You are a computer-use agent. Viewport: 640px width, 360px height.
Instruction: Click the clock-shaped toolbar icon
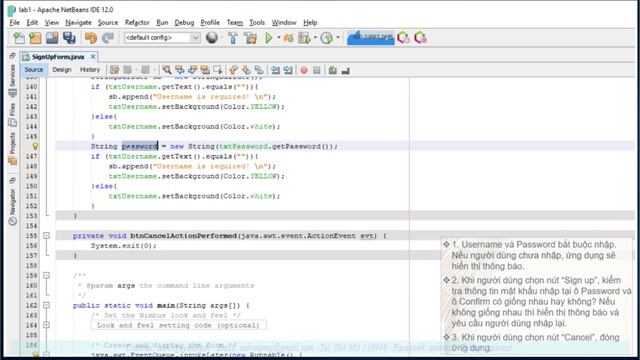point(327,38)
